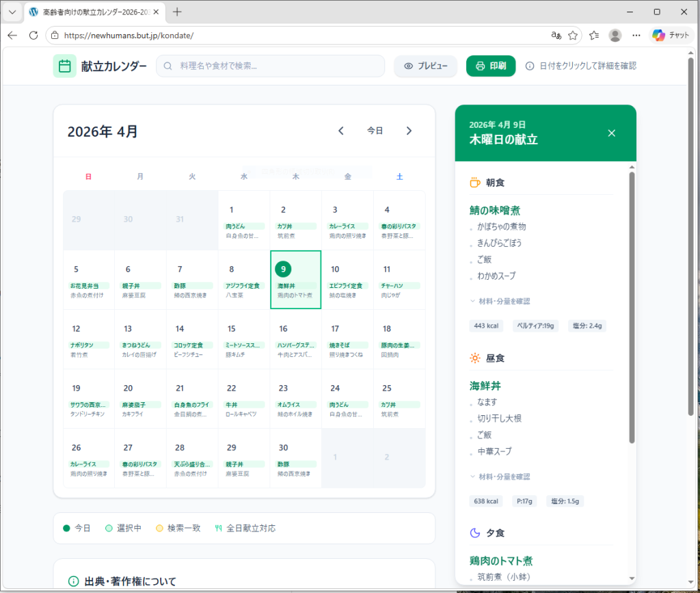Expand 材料・分量を確認 under 朝食

tap(500, 301)
